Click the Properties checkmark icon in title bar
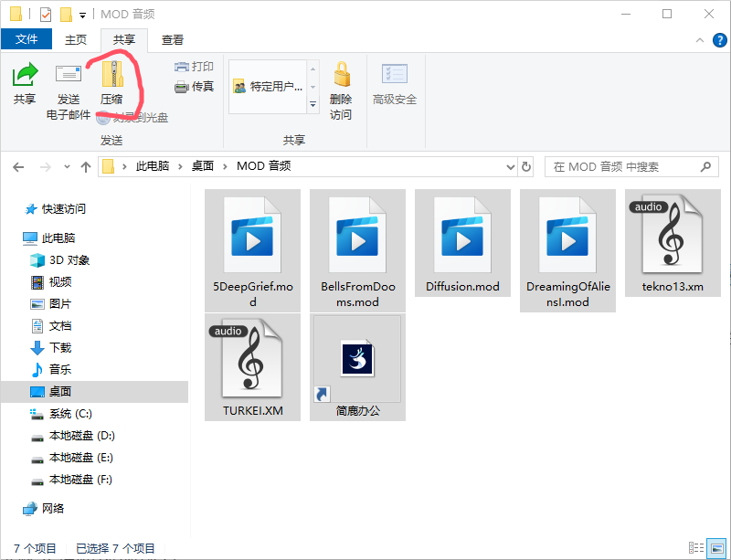 [45, 15]
